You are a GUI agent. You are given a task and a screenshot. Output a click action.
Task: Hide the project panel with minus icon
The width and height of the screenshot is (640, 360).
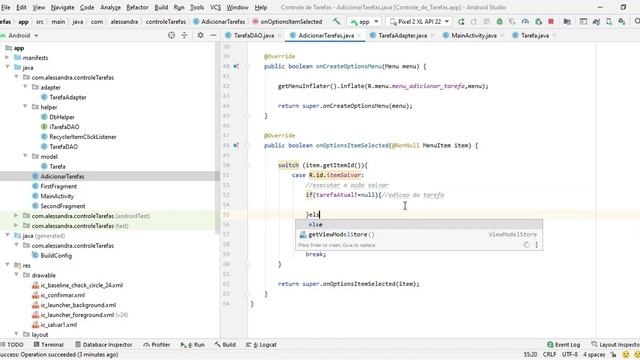[x=213, y=36]
